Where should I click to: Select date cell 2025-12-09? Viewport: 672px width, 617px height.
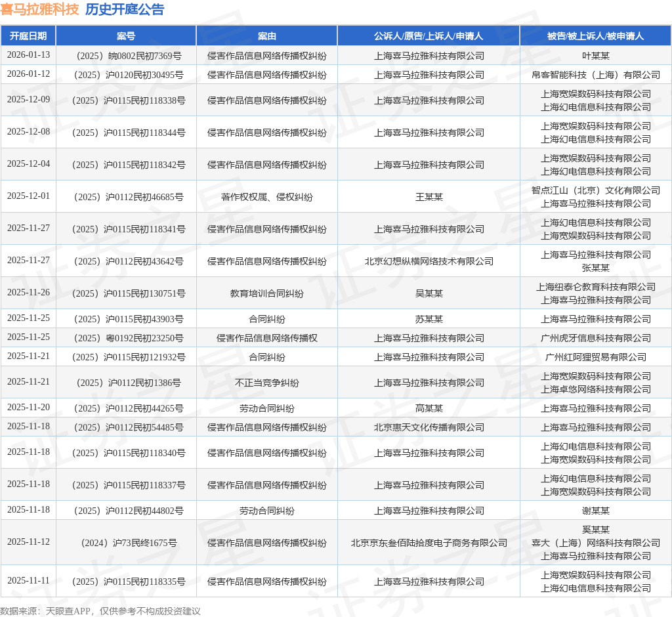pyautogui.click(x=28, y=100)
